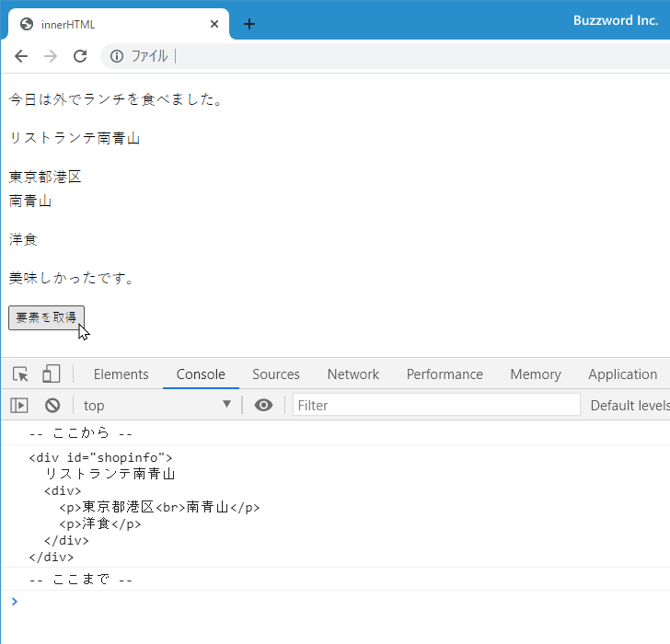Image resolution: width=670 pixels, height=644 pixels.
Task: Switch to the Network tab
Action: pos(353,374)
